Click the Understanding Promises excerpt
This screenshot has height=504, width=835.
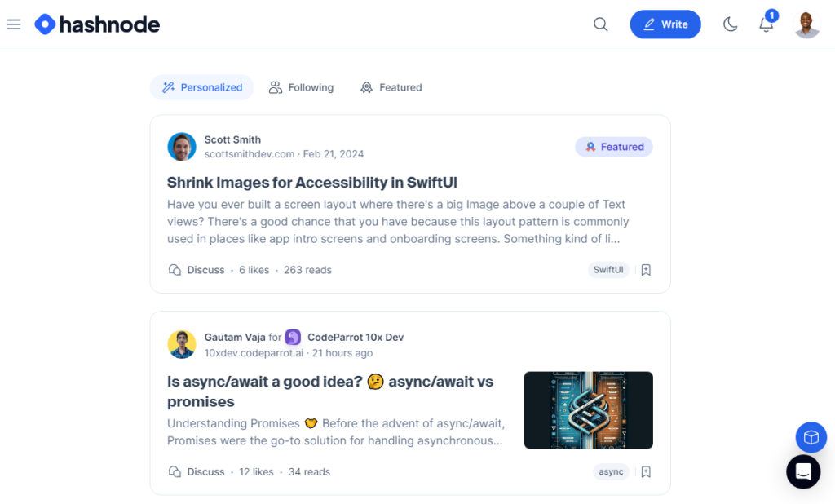pyautogui.click(x=336, y=432)
